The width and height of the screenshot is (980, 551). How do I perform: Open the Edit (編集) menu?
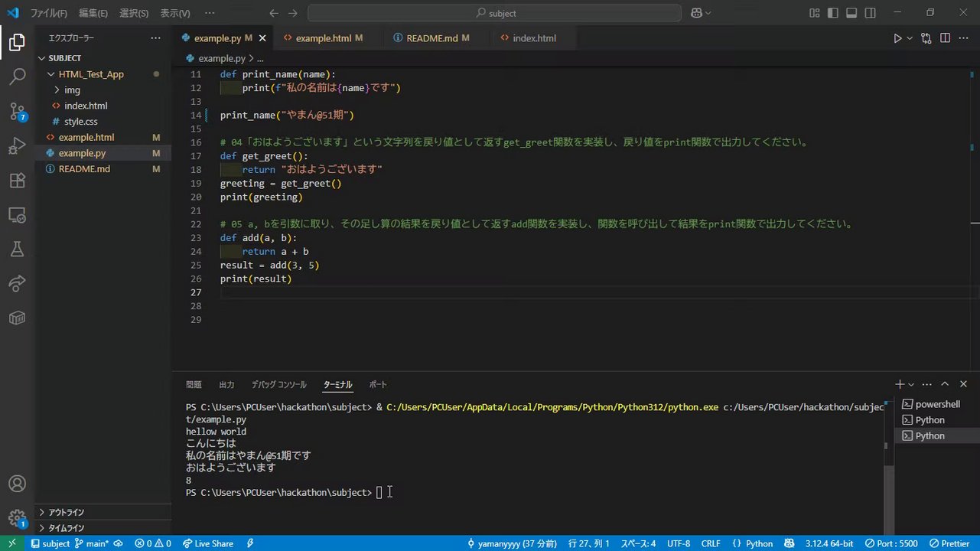click(x=93, y=13)
